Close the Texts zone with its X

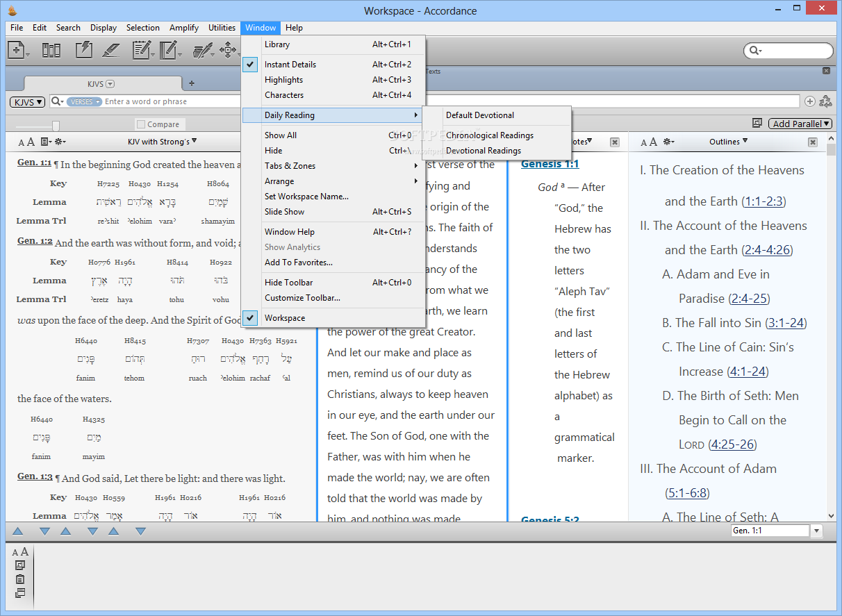pos(826,71)
